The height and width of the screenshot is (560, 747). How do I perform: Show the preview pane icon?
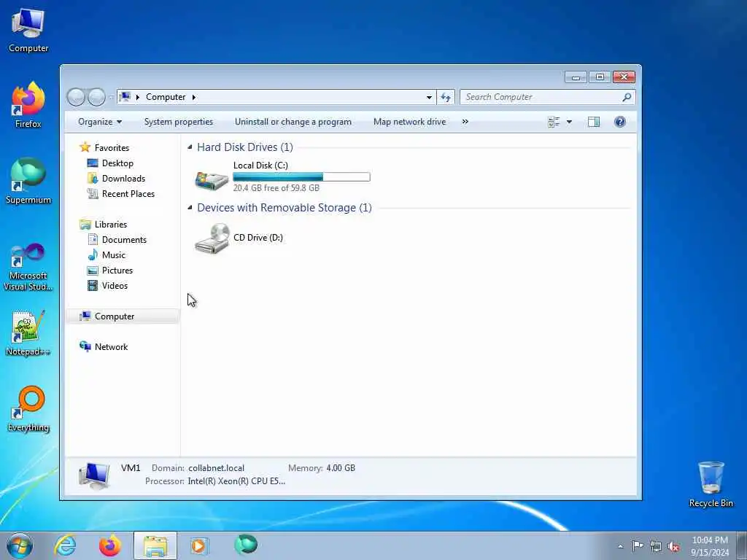[594, 122]
